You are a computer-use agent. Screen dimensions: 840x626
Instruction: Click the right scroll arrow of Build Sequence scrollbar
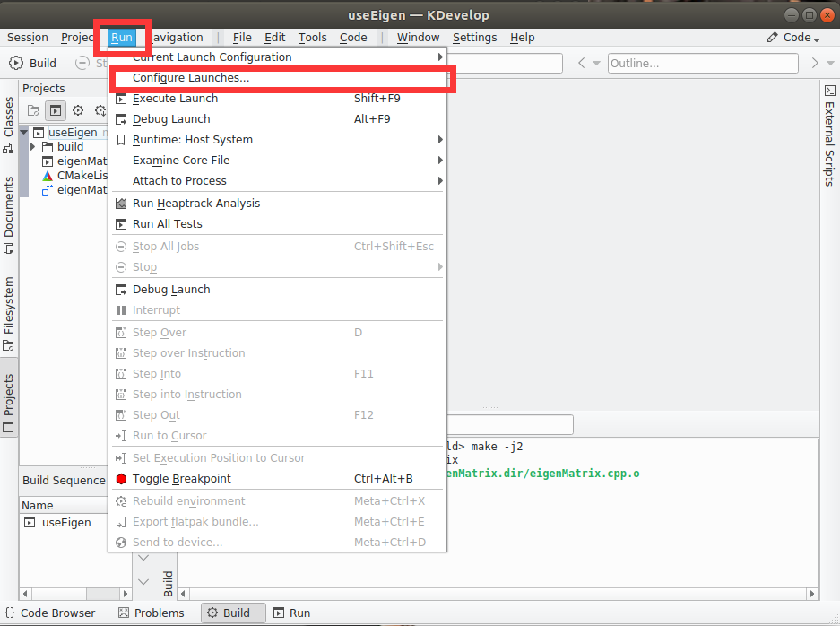coord(126,594)
